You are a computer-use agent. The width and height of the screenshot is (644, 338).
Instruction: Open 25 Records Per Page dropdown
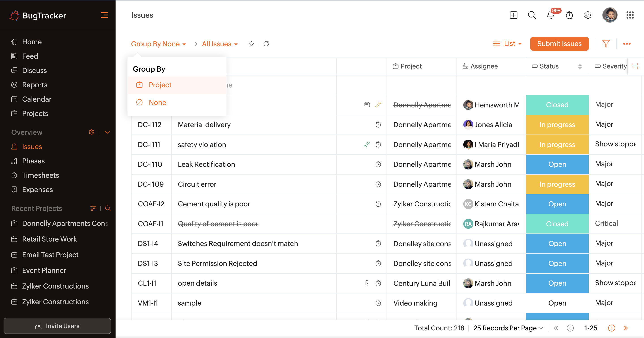coord(508,328)
